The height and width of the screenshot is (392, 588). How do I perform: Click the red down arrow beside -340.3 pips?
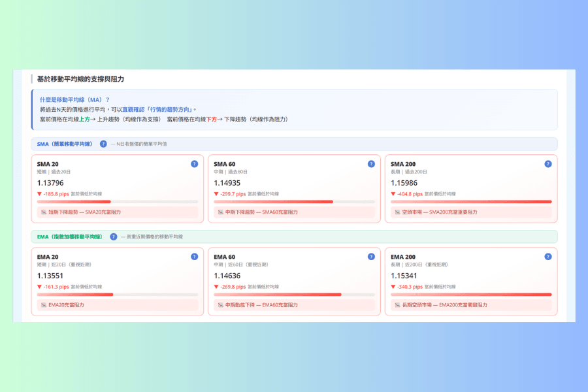pyautogui.click(x=393, y=287)
